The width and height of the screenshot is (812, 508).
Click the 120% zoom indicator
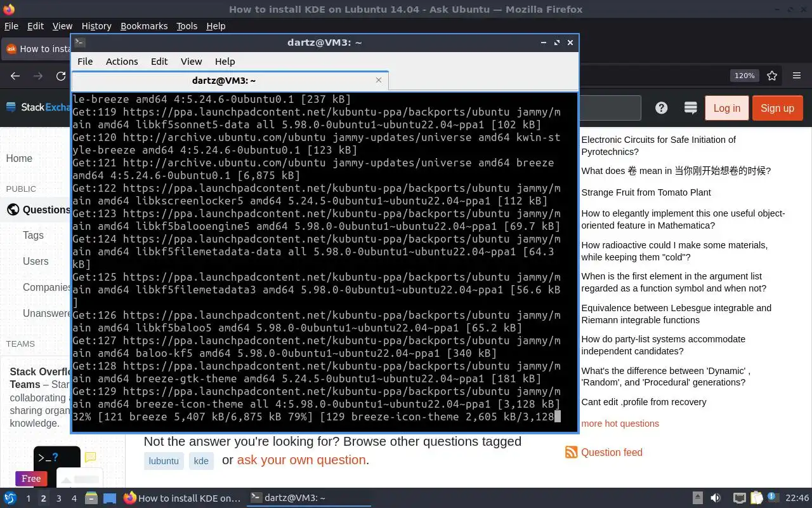tap(745, 76)
